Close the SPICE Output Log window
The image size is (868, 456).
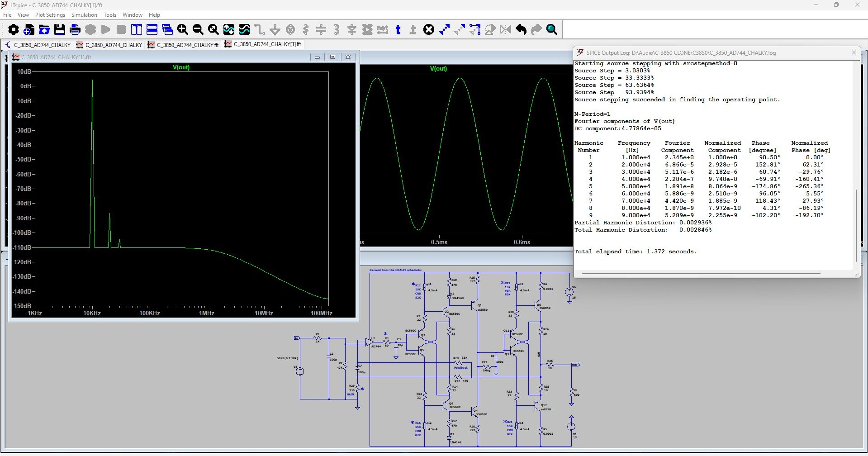click(x=854, y=53)
